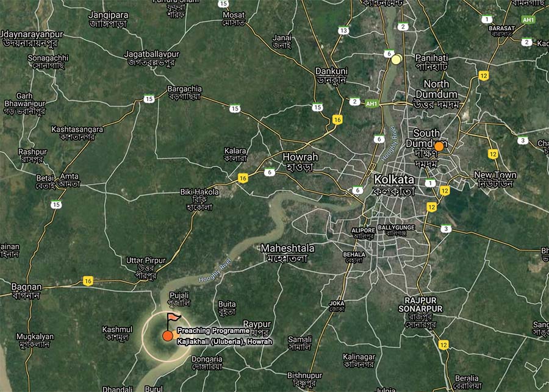
Task: Select the Pujali place label
Action: coord(179,299)
